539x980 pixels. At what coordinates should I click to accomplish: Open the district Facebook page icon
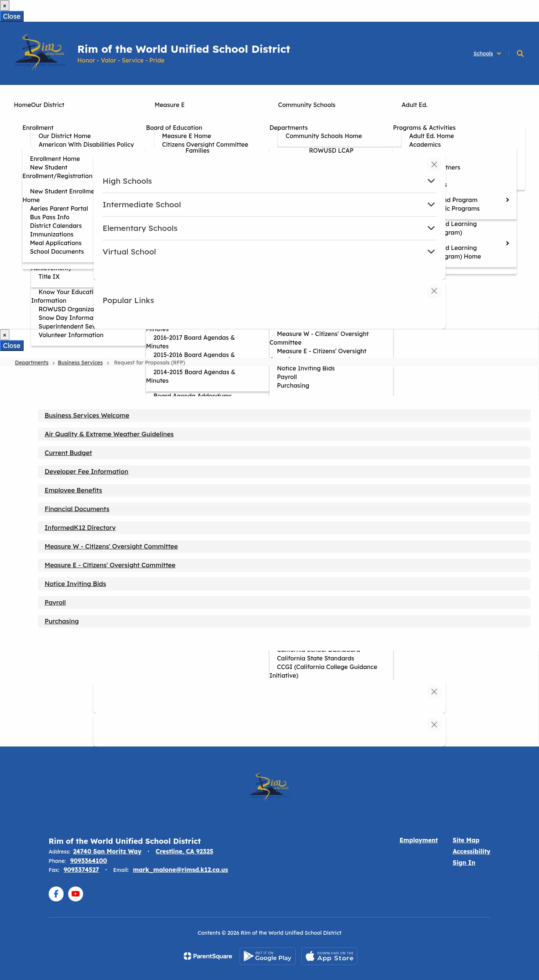point(56,894)
